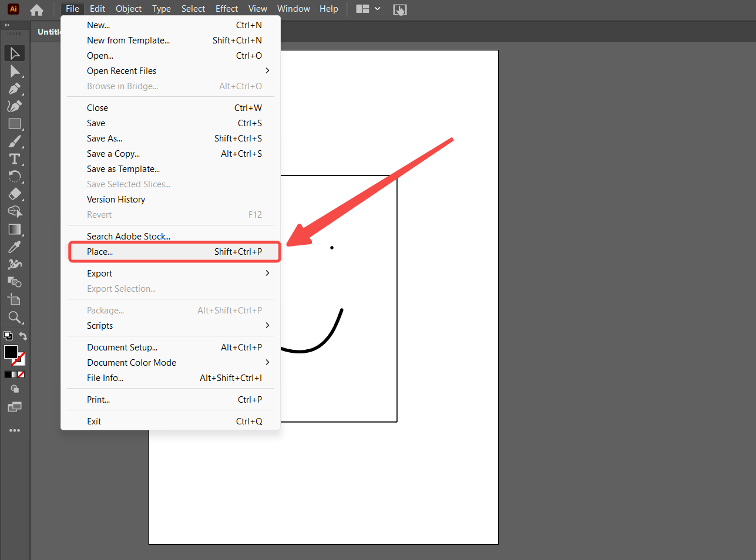Choose Save as Template...

pyautogui.click(x=170, y=169)
